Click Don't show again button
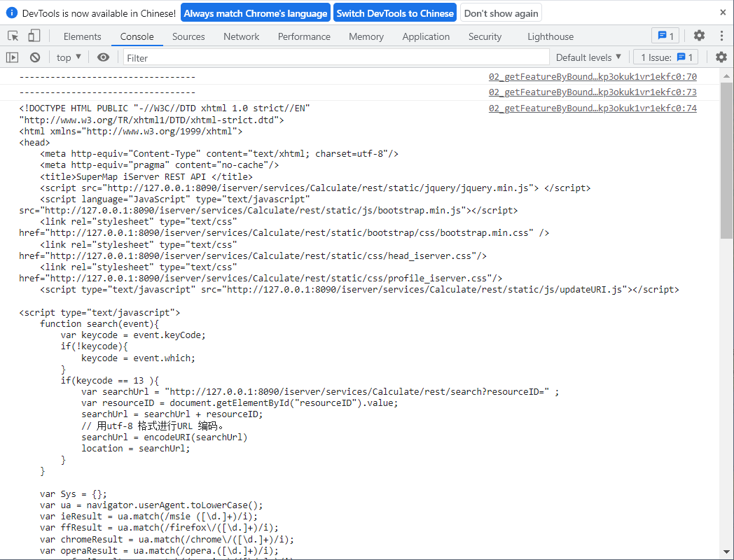The width and height of the screenshot is (734, 560). tap(501, 13)
